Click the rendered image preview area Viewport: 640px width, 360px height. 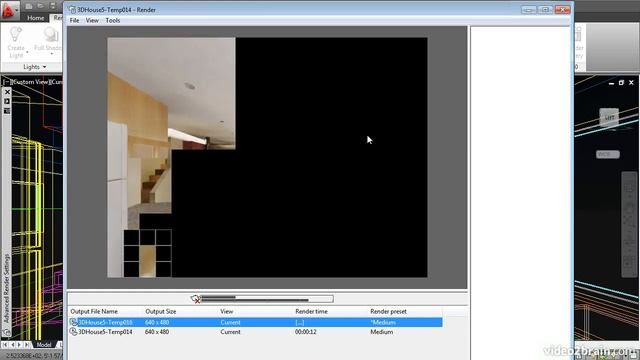[x=267, y=158]
